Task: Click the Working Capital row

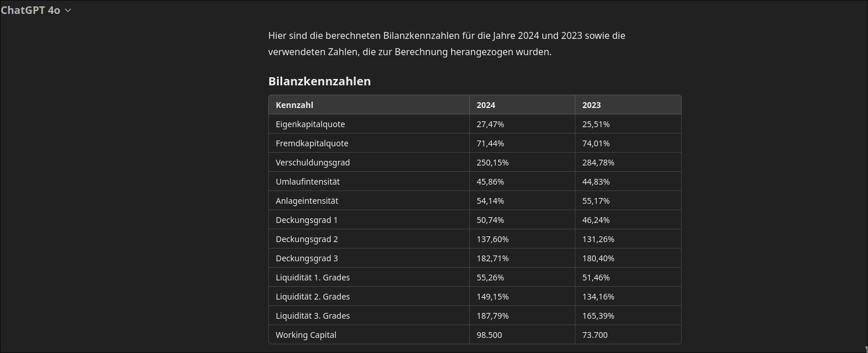Action: coord(306,334)
